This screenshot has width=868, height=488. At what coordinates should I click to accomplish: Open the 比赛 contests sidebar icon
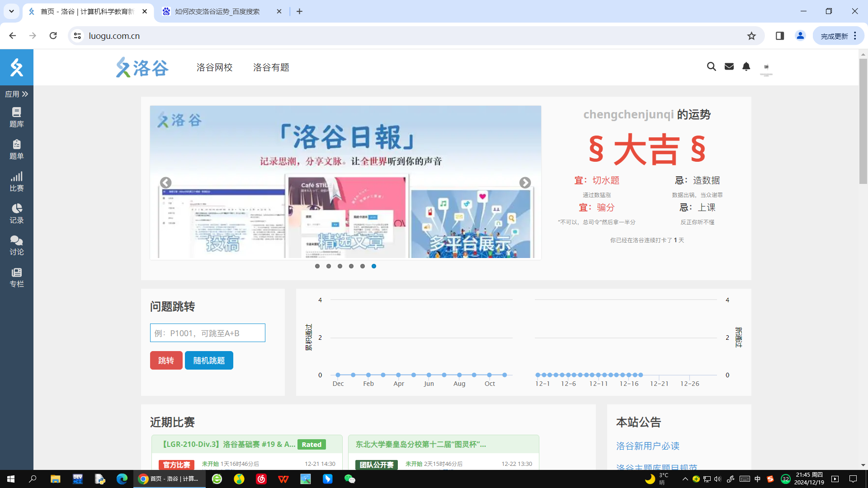coord(17,181)
